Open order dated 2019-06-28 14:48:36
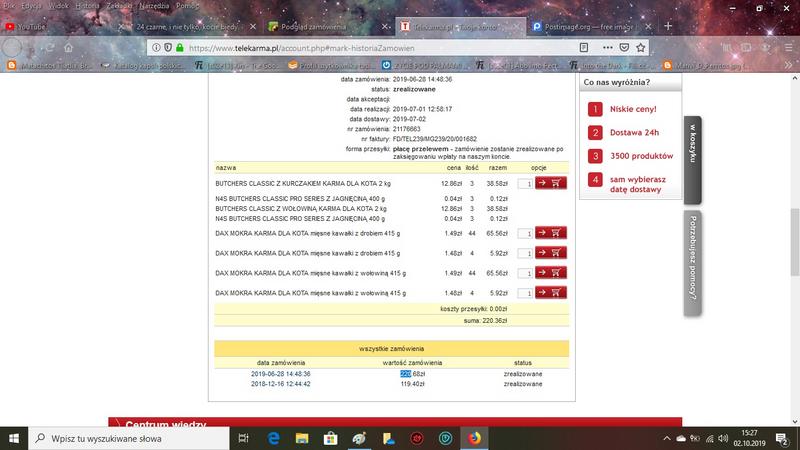The width and height of the screenshot is (800, 450). [x=281, y=373]
